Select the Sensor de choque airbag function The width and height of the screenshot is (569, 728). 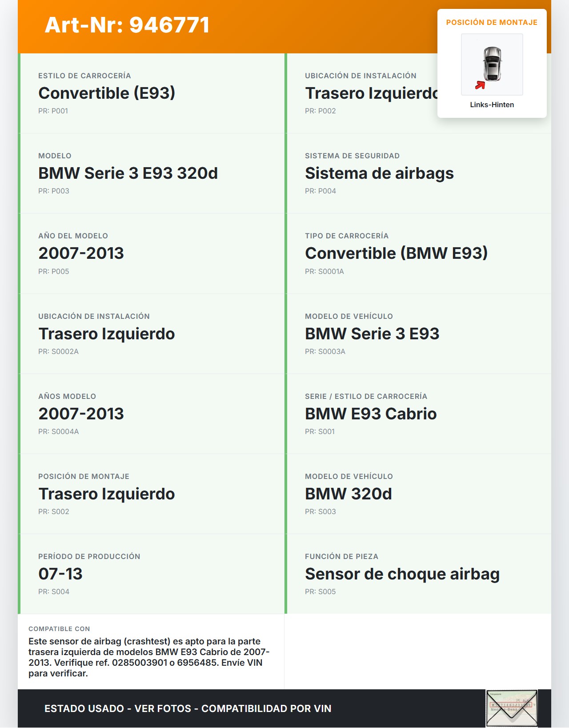(402, 574)
